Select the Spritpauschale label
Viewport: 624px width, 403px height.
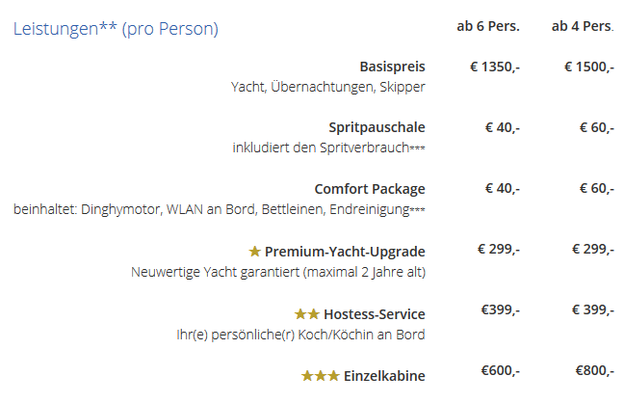377,127
